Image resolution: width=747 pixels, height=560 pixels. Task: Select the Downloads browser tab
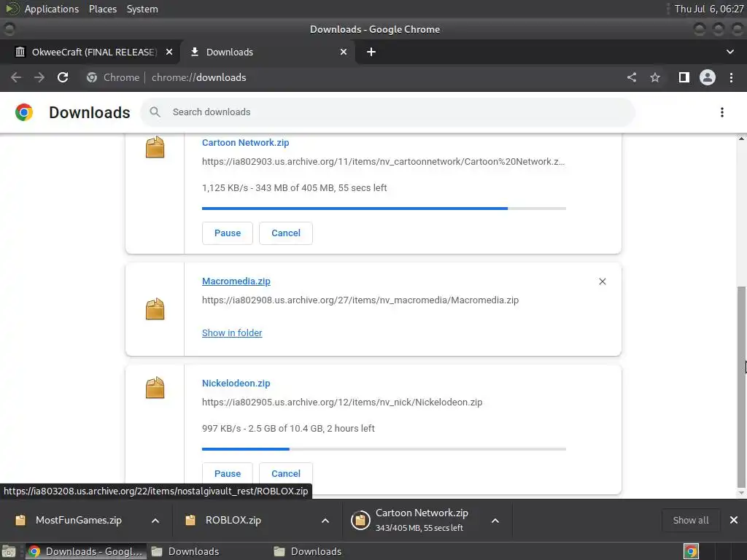[x=267, y=52]
